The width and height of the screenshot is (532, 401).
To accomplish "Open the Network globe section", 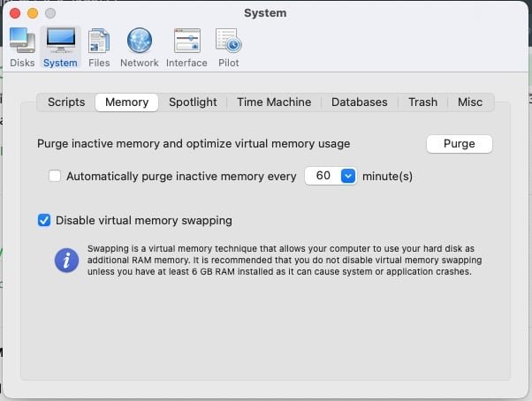I will [140, 48].
